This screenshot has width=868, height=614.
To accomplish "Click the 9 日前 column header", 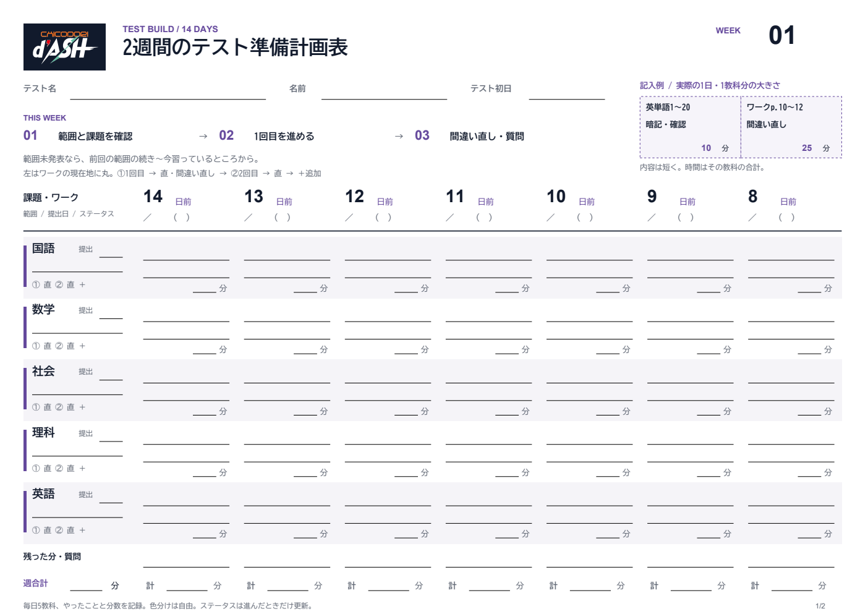I will 671,197.
